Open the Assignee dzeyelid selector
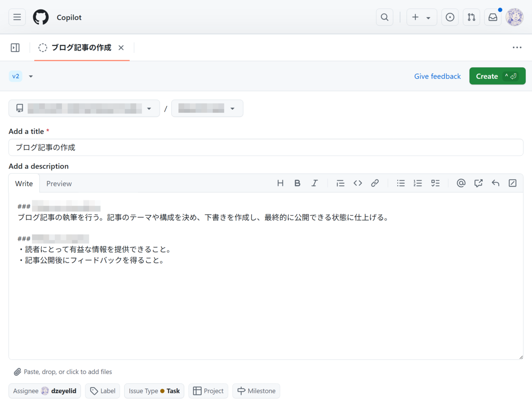The height and width of the screenshot is (410, 532). (45, 391)
